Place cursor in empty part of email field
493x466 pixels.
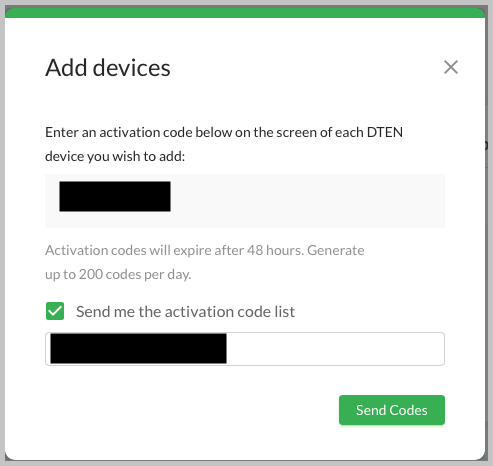335,349
